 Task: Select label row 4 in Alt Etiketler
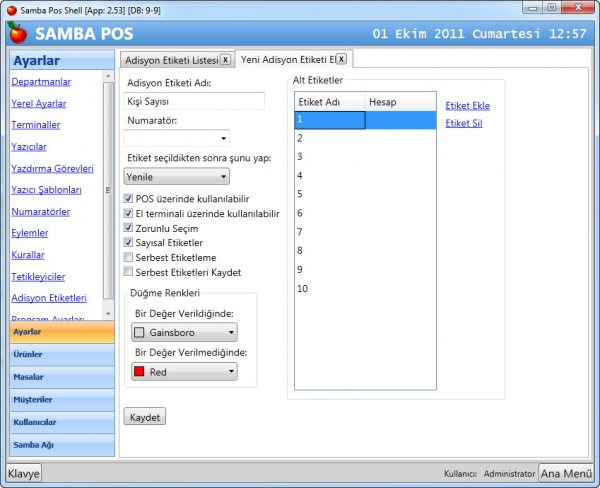point(365,175)
